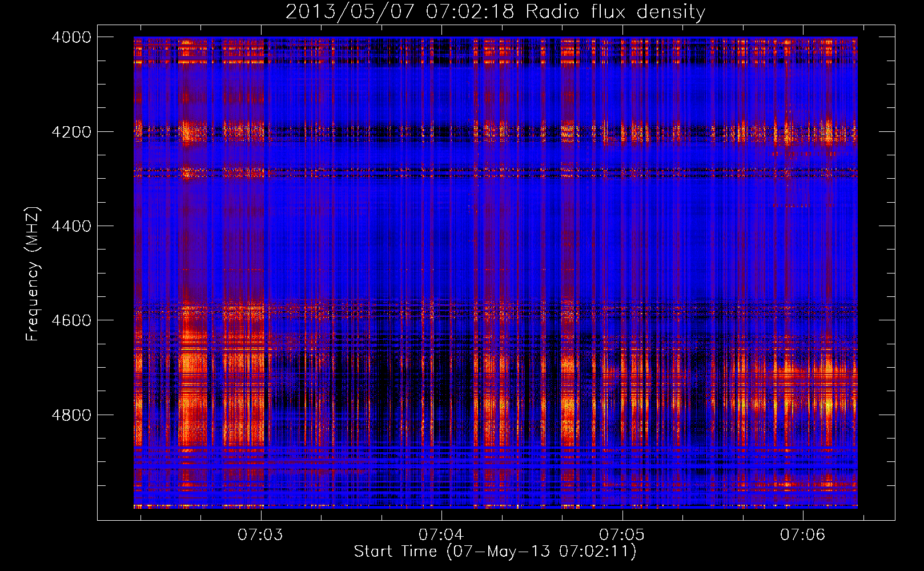
Task: Click the 07:03 time tick label
Action: (x=260, y=535)
